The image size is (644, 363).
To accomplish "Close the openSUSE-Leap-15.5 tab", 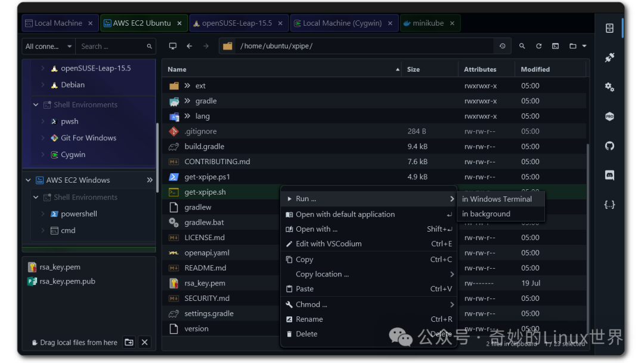I will (x=280, y=23).
